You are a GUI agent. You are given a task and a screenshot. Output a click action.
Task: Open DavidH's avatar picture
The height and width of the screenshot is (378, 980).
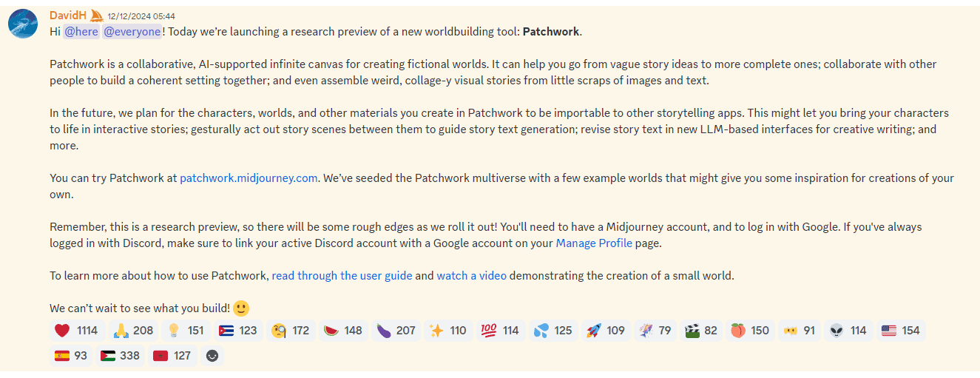click(x=24, y=24)
